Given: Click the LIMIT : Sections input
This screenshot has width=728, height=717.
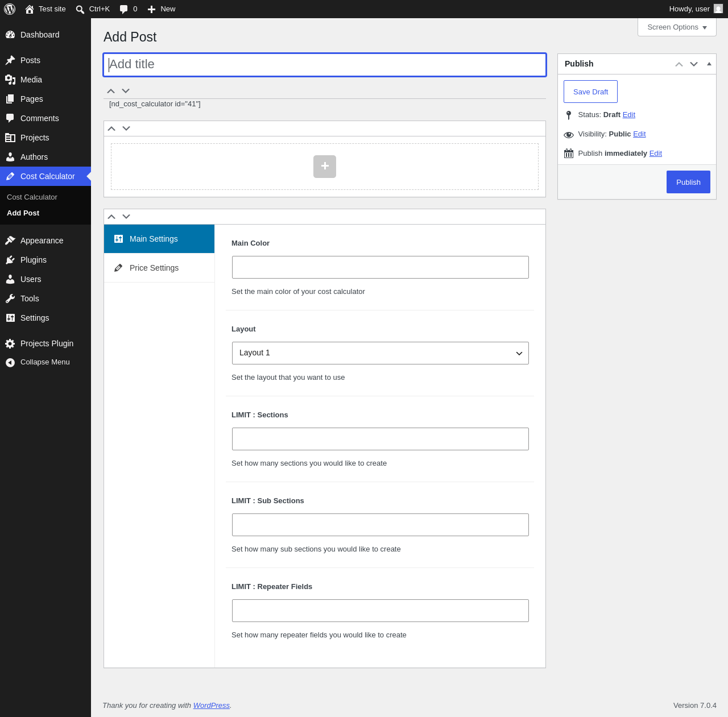Looking at the screenshot, I should [380, 439].
